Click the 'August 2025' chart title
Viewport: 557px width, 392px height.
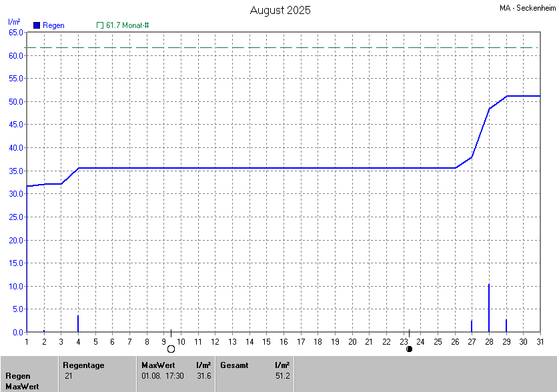pos(280,10)
